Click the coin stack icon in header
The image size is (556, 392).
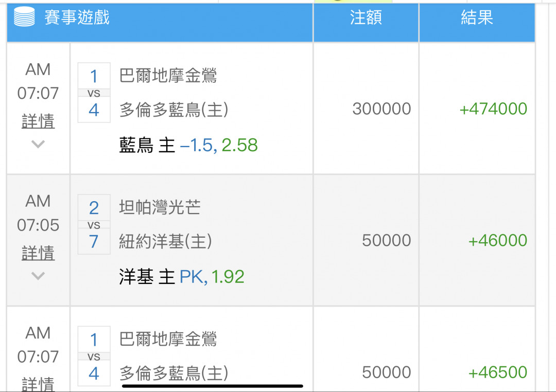coord(25,16)
